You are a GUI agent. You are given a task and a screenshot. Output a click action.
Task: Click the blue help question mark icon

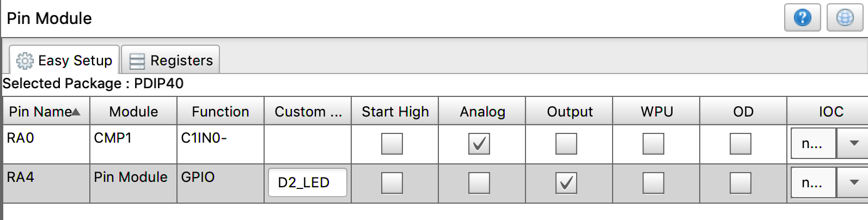point(802,17)
